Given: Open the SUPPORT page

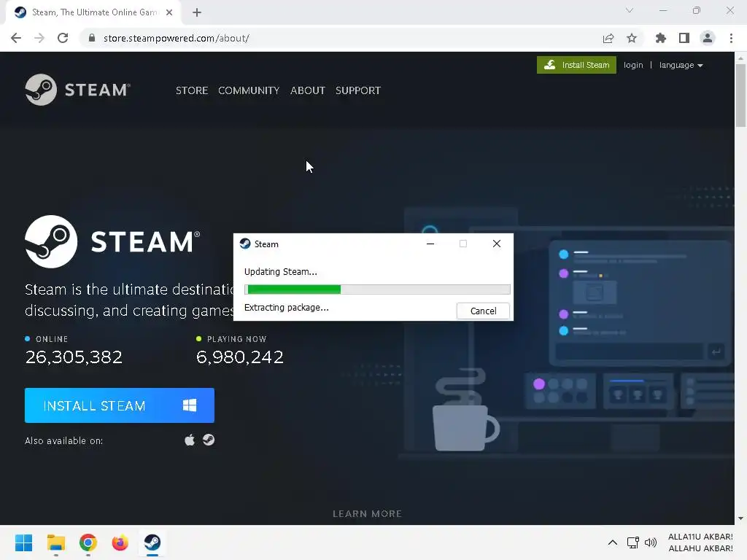Looking at the screenshot, I should click(357, 90).
